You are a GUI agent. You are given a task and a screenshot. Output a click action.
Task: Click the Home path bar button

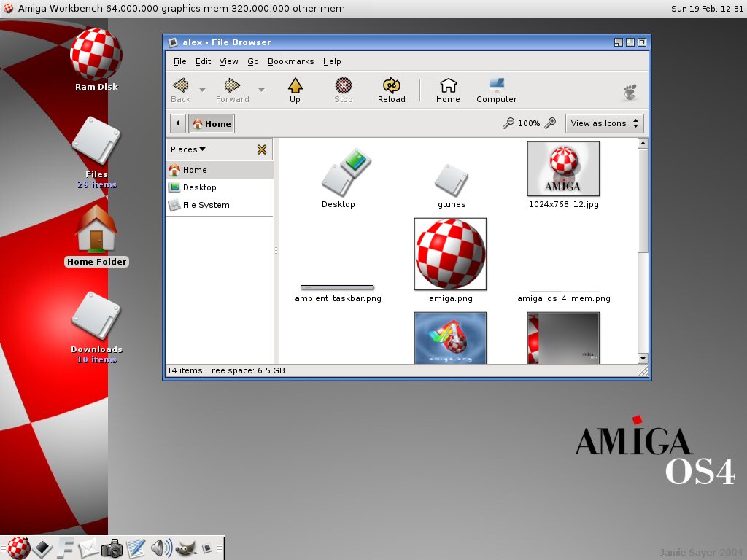(x=212, y=124)
